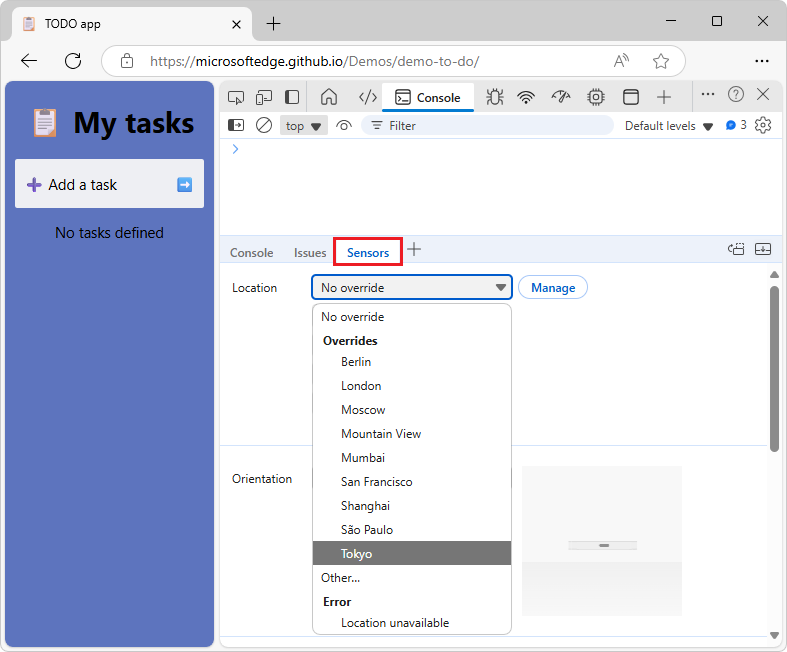Select Tokyo location override
This screenshot has width=787, height=652.
tap(412, 553)
